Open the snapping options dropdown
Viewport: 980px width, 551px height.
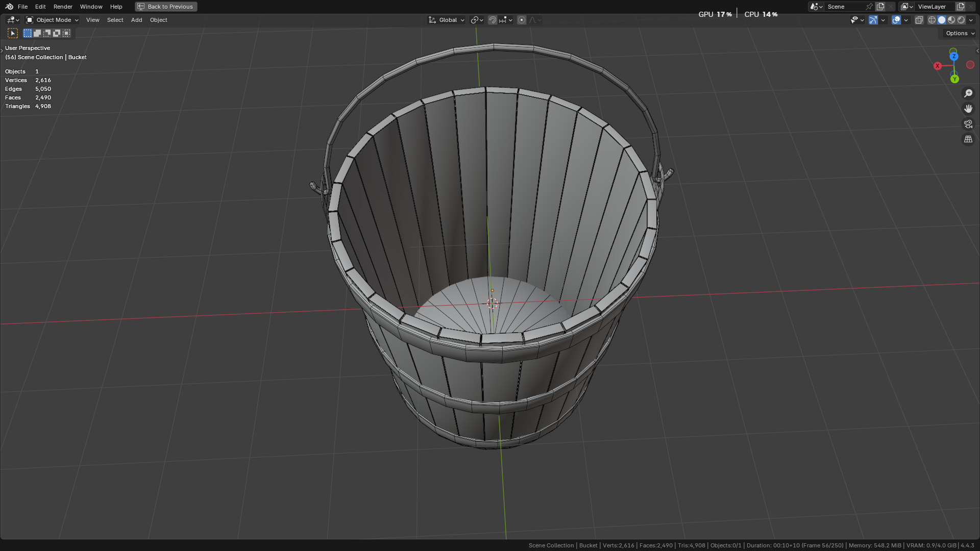pos(506,20)
